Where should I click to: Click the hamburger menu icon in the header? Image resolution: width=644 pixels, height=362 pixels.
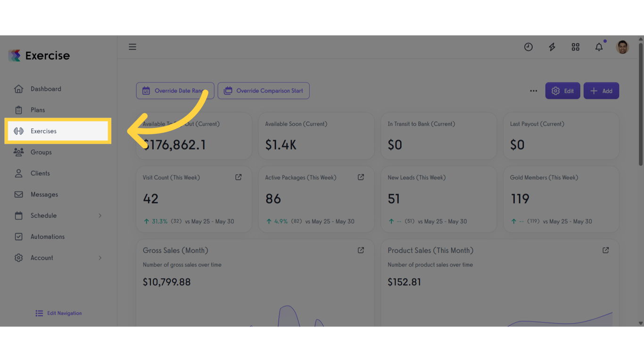click(132, 47)
